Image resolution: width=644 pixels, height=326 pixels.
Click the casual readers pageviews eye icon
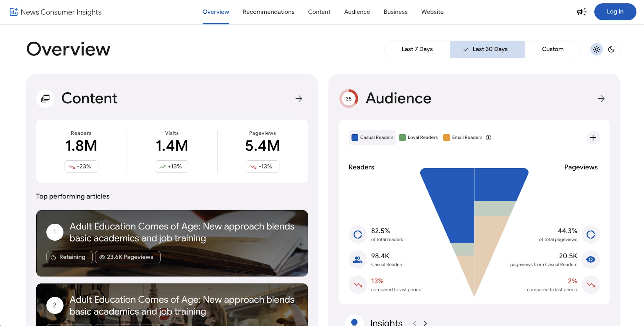(591, 260)
